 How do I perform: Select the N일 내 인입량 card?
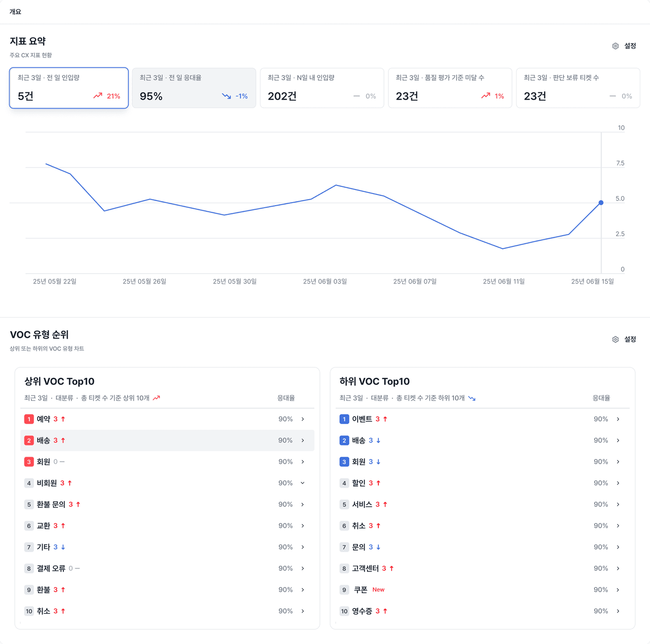pos(322,88)
